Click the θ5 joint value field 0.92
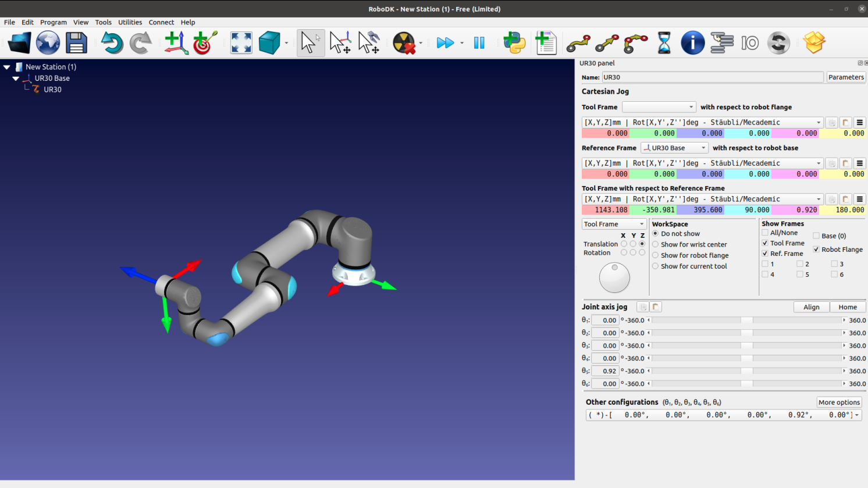Screen dimensions: 868x488 605,371
